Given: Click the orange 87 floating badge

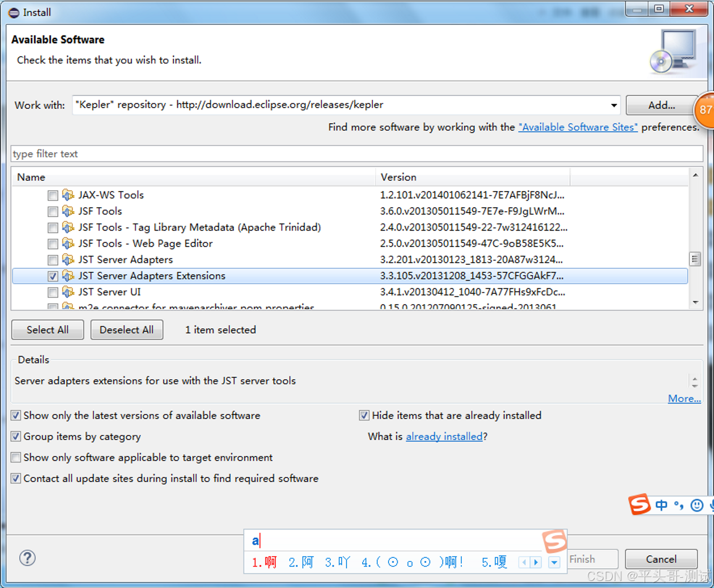Looking at the screenshot, I should click(x=704, y=110).
